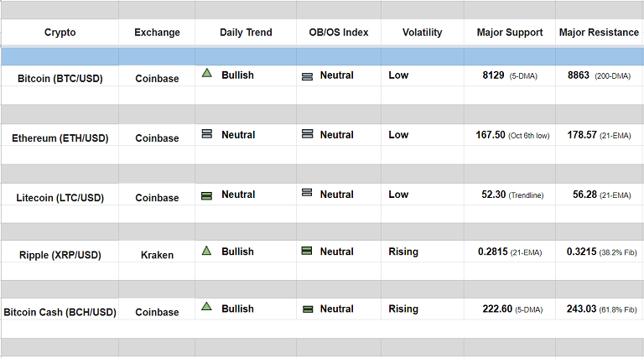644x358 pixels.
Task: Click Ethereum's daily trend neutral icon
Action: (206, 133)
